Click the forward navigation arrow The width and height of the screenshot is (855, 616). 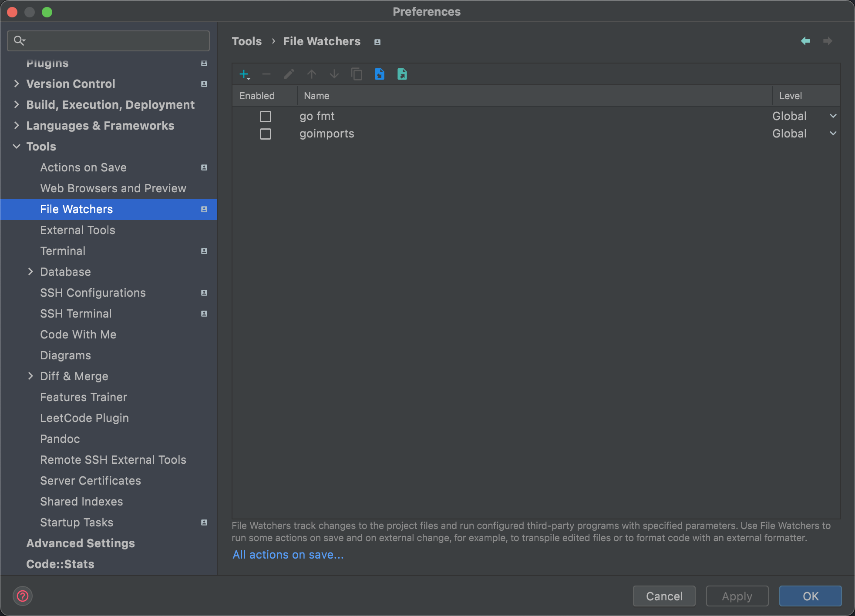click(828, 41)
